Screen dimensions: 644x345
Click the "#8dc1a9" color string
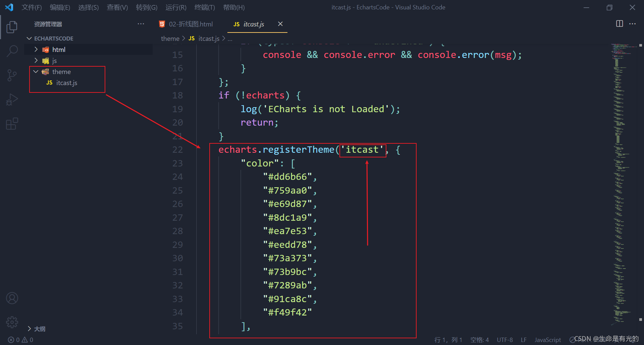pos(287,218)
